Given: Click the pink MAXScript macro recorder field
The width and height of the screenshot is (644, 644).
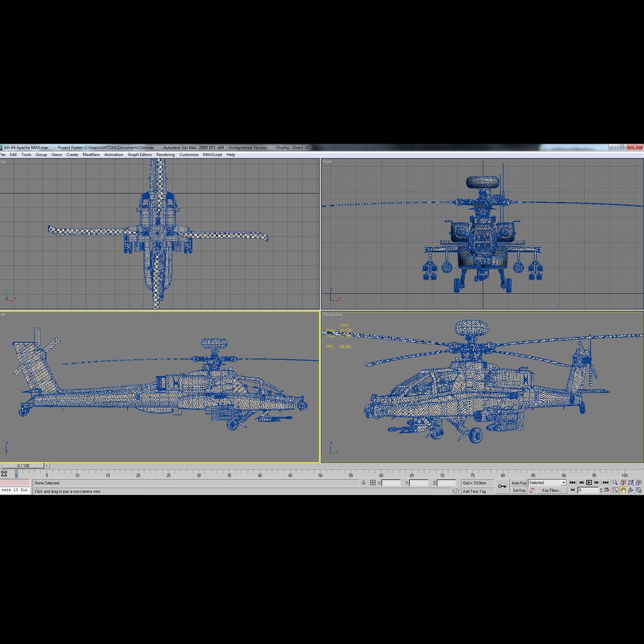Looking at the screenshot, I should [x=15, y=482].
